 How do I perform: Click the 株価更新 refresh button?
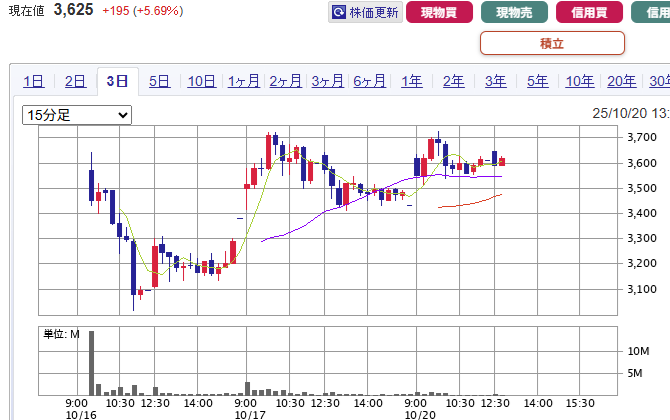click(365, 13)
